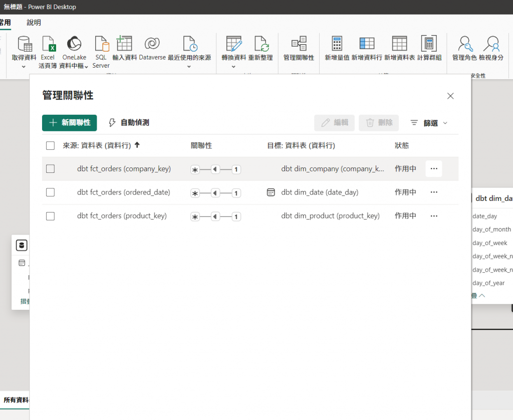Click dbt dim_company (company_k... target text
The height and width of the screenshot is (420, 513).
point(333,168)
